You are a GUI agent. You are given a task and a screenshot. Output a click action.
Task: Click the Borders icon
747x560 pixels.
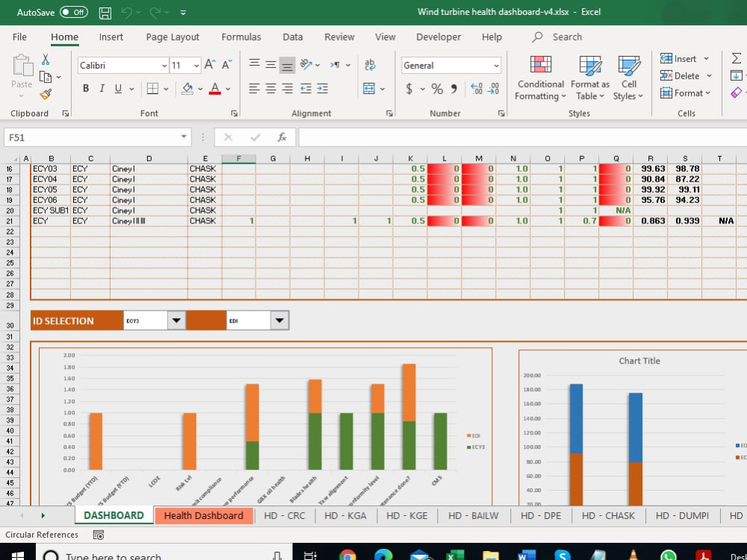click(x=152, y=89)
